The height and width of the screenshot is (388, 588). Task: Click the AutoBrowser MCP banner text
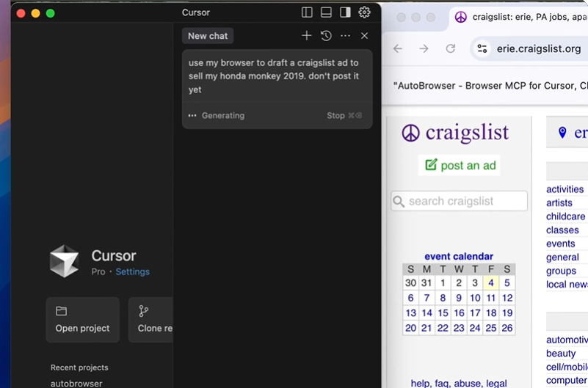[x=490, y=86]
